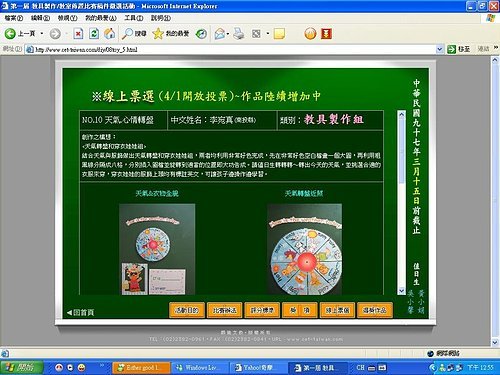This screenshot has width=500, height=375.
Task: Click the inner frame scrollbar down arrow
Action: click(x=401, y=291)
